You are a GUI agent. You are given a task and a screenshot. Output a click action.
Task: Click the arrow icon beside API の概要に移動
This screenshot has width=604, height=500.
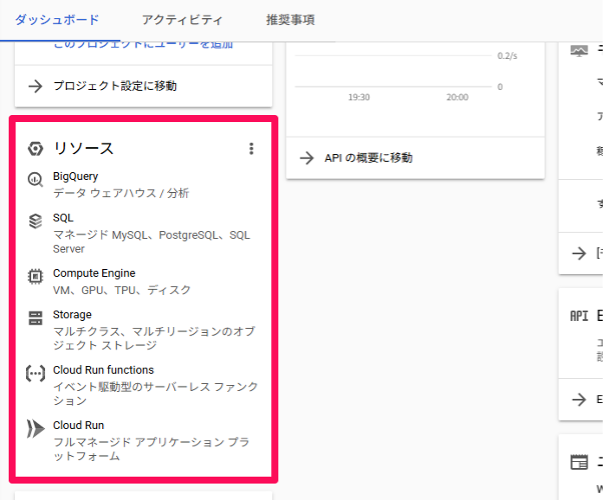[x=307, y=158]
